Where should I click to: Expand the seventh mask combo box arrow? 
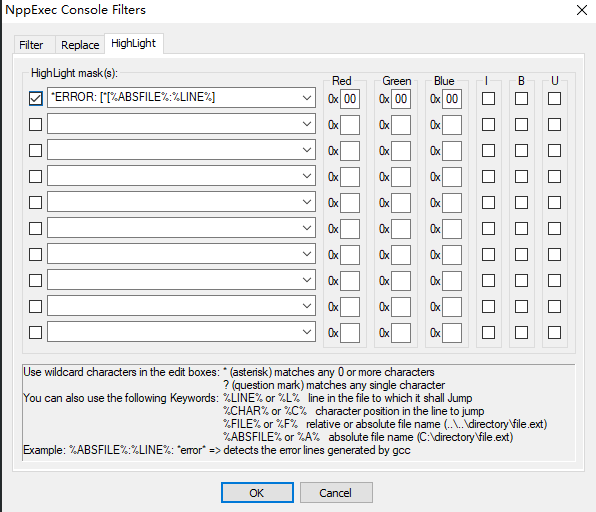point(307,254)
